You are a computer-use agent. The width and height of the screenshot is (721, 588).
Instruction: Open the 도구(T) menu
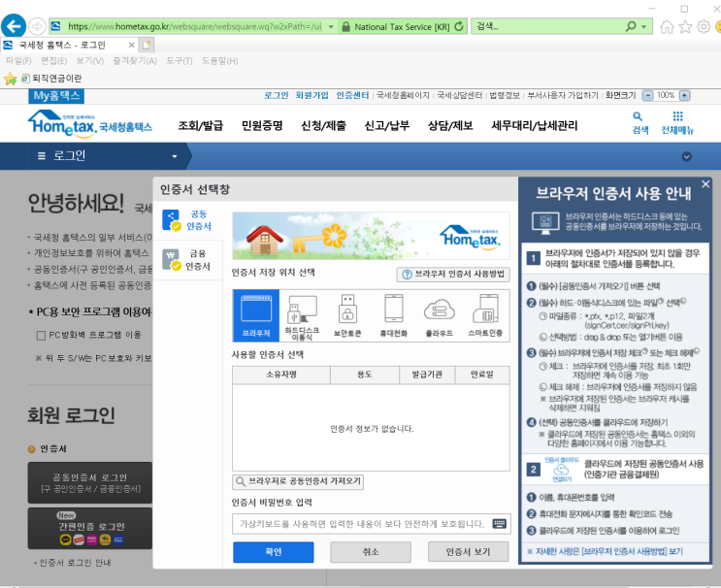[x=180, y=61]
